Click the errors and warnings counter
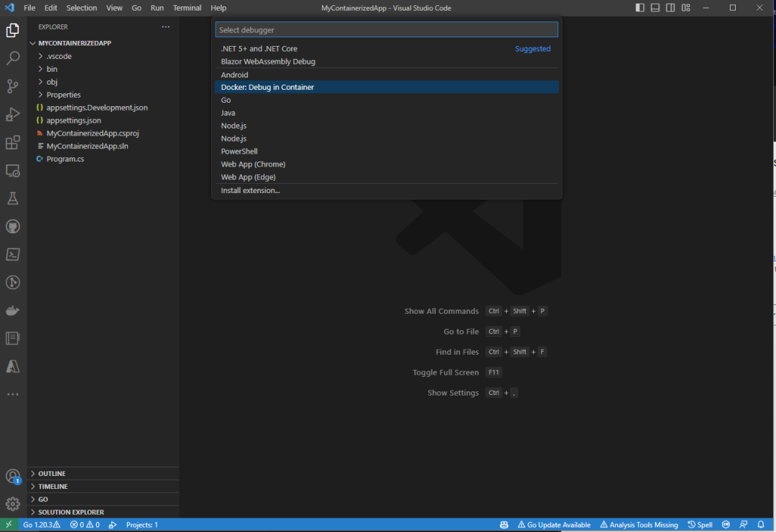This screenshot has width=776, height=532. (x=85, y=525)
